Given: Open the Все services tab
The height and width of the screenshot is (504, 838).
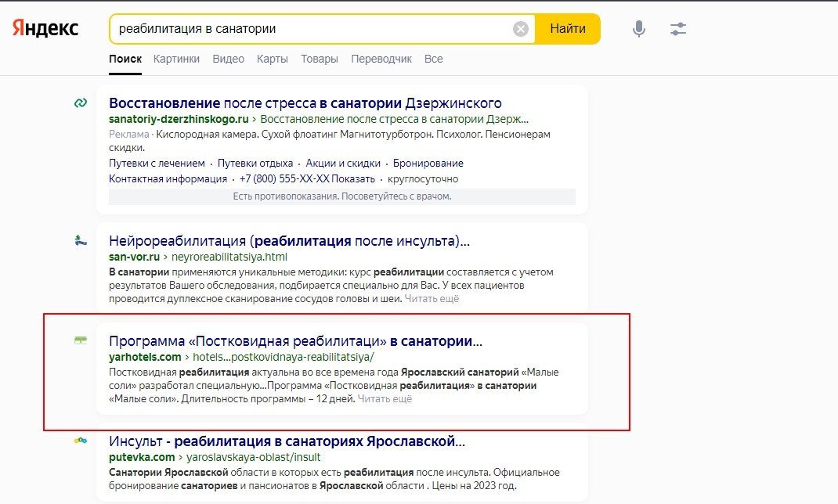Looking at the screenshot, I should [x=433, y=59].
